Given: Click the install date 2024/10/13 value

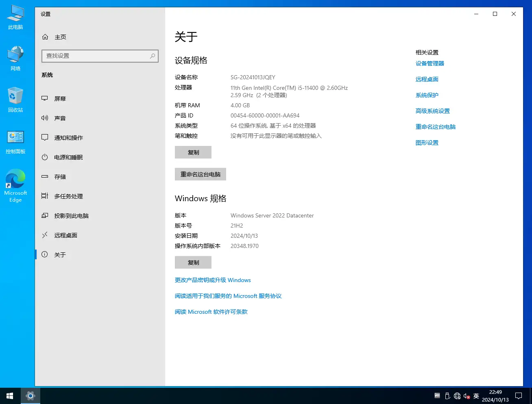Looking at the screenshot, I should 244,236.
